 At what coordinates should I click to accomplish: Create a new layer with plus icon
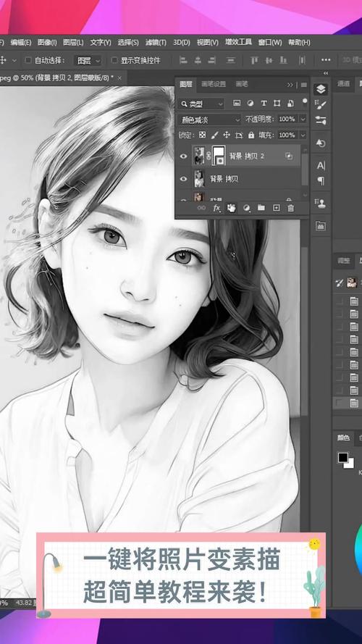click(x=277, y=208)
